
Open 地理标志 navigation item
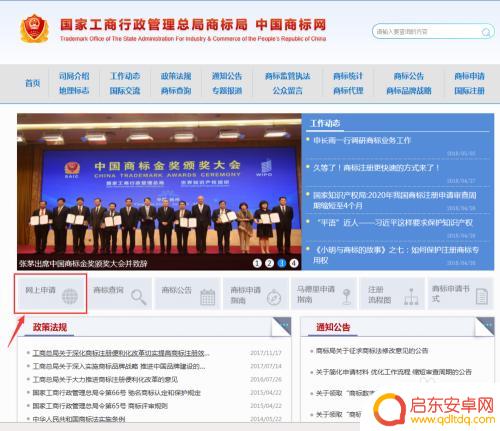click(x=74, y=90)
